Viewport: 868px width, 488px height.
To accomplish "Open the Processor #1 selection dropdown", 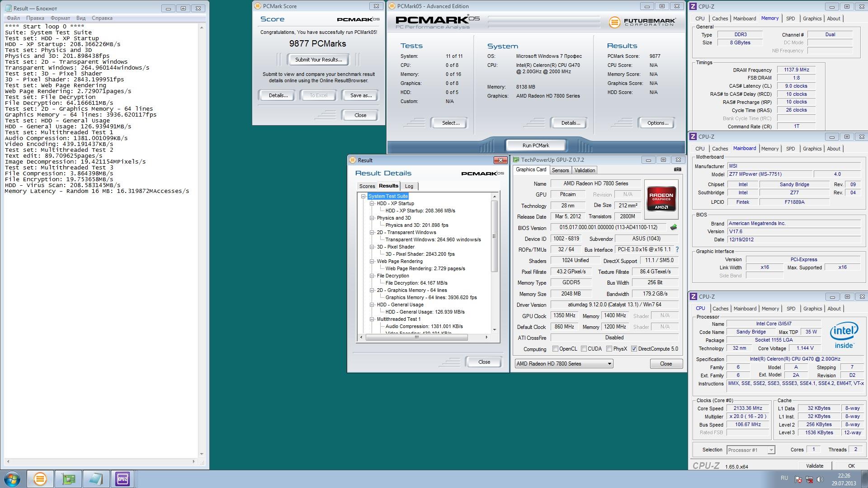I will tap(750, 450).
